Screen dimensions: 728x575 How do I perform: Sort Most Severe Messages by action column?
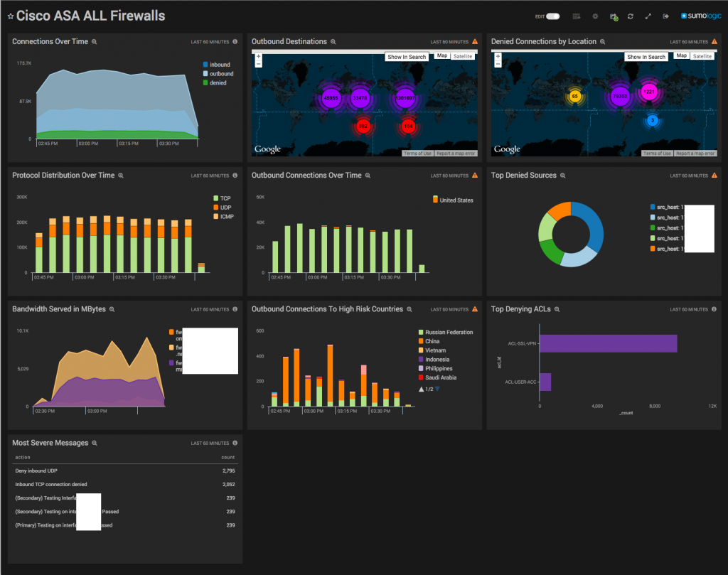pyautogui.click(x=23, y=458)
